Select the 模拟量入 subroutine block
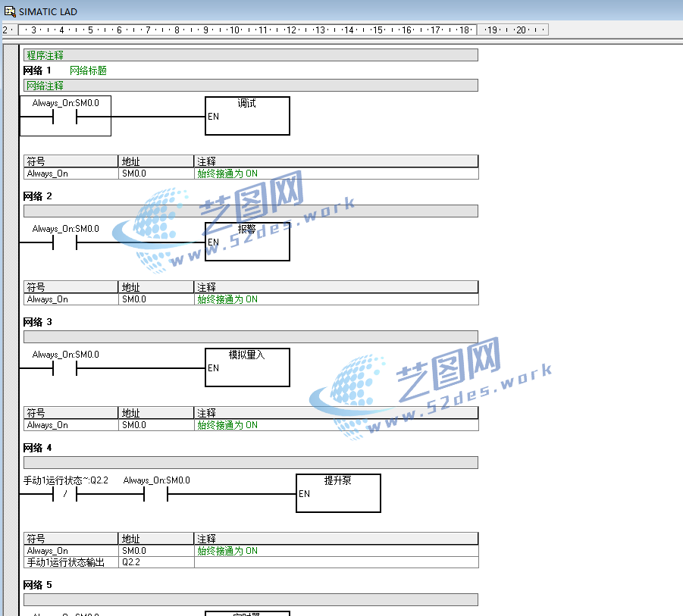The height and width of the screenshot is (616, 683). [247, 367]
